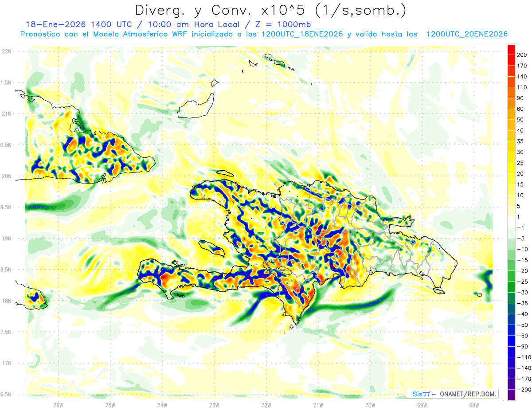This screenshot has height=411, width=532.
Task: Select the blue swatch between -60 and -90
Action: click(511, 341)
